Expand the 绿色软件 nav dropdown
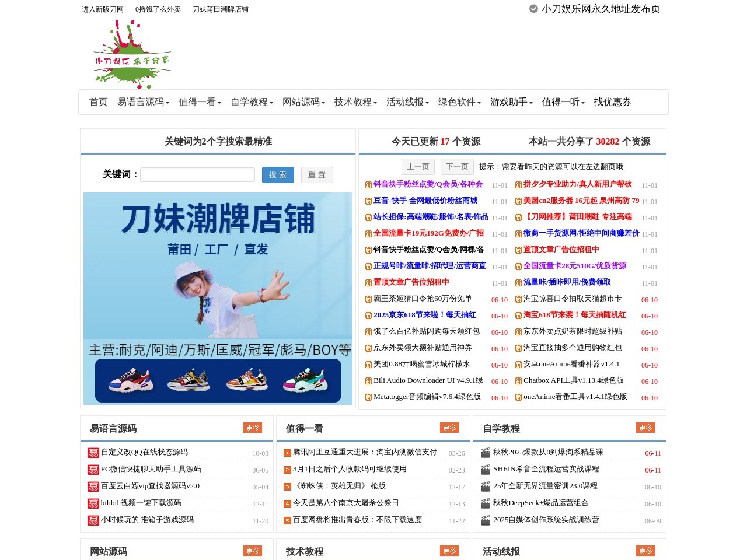Screen dimensions: 747x560 [x=459, y=102]
